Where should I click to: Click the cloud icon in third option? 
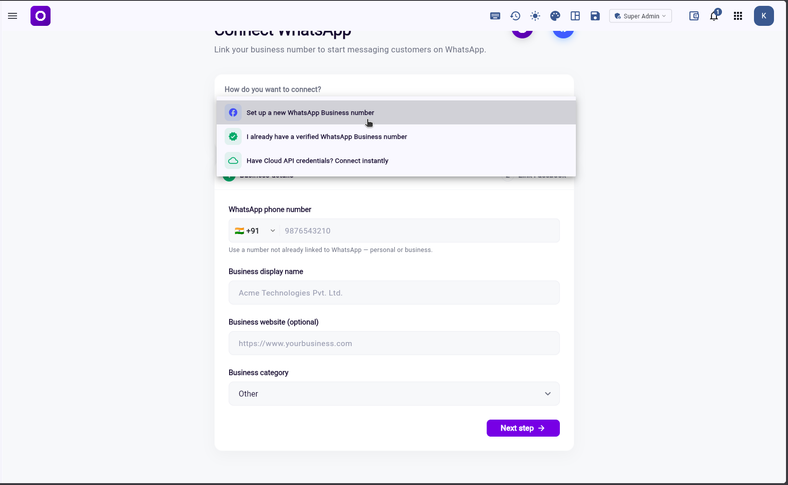[233, 161]
